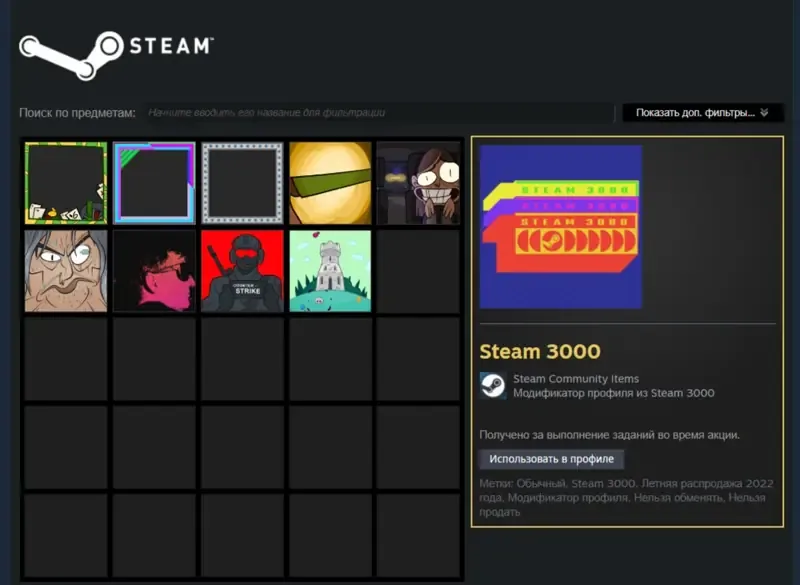Click the double chevron on the filters button

764,113
